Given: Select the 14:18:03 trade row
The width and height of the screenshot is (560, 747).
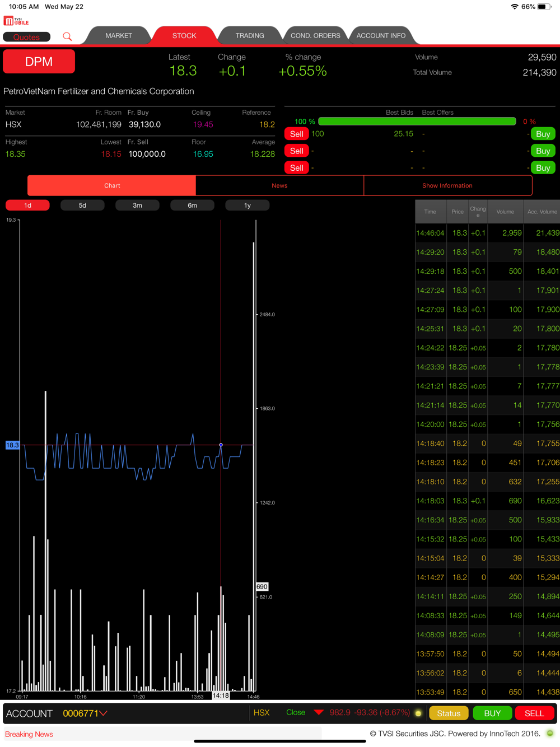Looking at the screenshot, I should pos(488,501).
